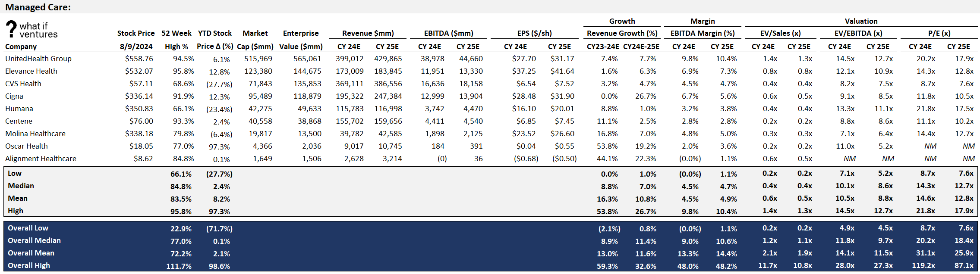
Task: Click the Revenue Growth (%) header
Action: [x=622, y=33]
